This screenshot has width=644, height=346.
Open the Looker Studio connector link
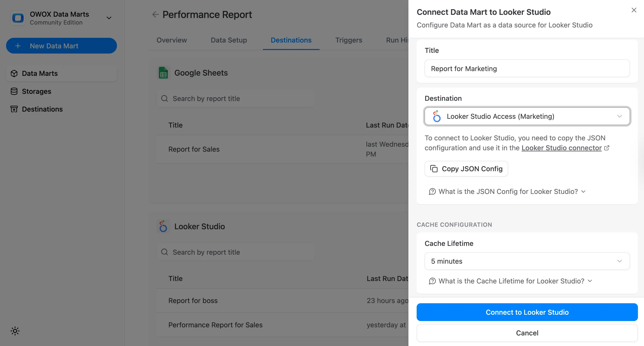click(x=561, y=148)
